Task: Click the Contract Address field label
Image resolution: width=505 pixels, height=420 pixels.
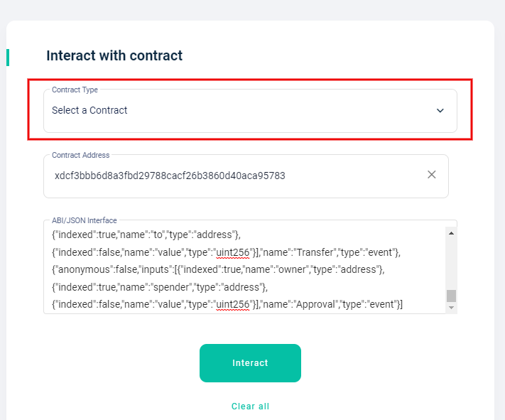Action: click(80, 156)
